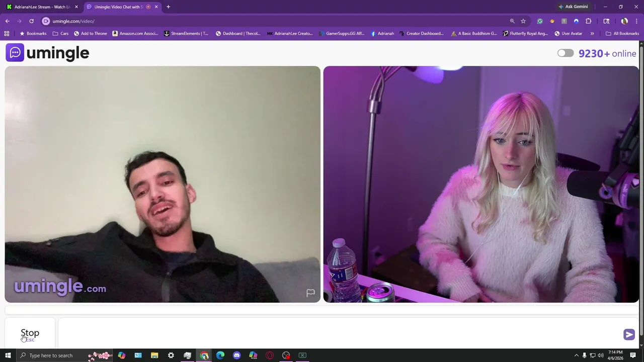Image resolution: width=644 pixels, height=362 pixels.
Task: Open a new browser tab
Action: click(x=168, y=7)
